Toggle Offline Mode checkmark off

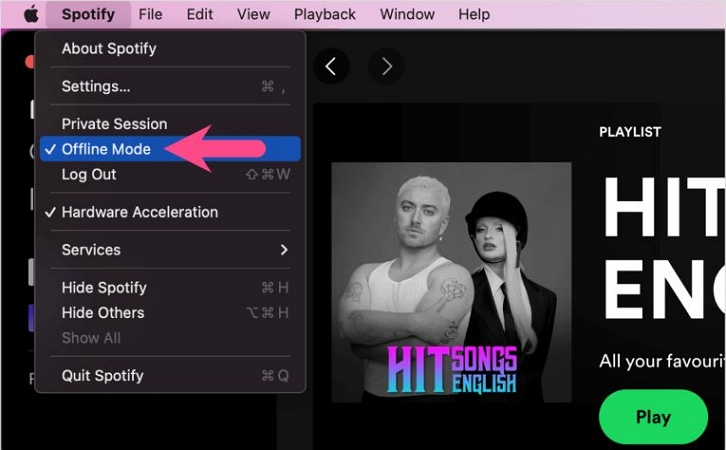pos(106,149)
